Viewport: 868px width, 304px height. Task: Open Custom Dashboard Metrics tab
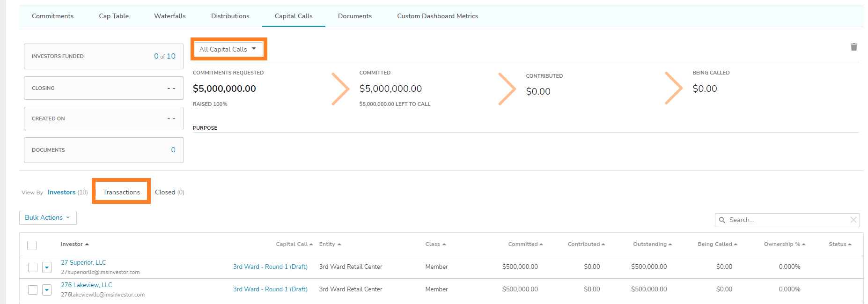(x=438, y=16)
